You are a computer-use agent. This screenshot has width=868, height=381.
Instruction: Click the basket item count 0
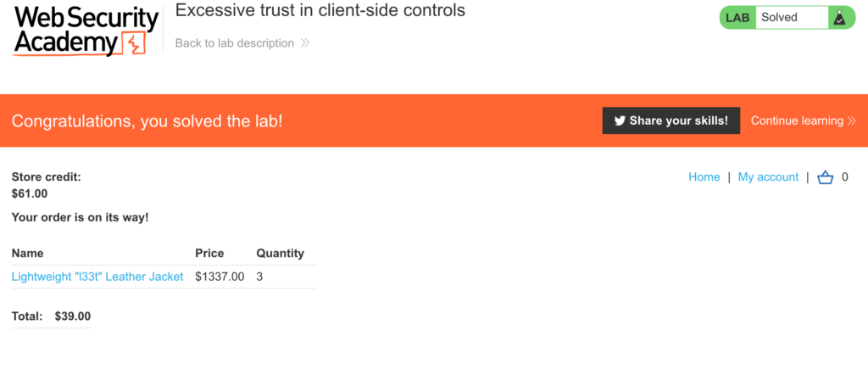845,177
